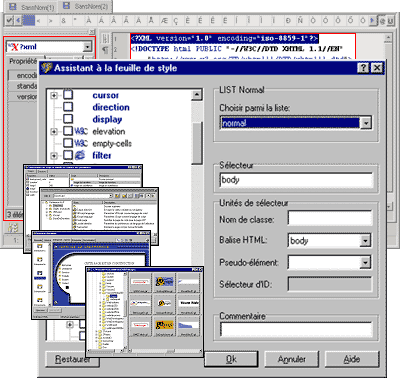The height and width of the screenshot is (378, 400).
Task: Insert the Ñ character
Action: (x=300, y=21)
